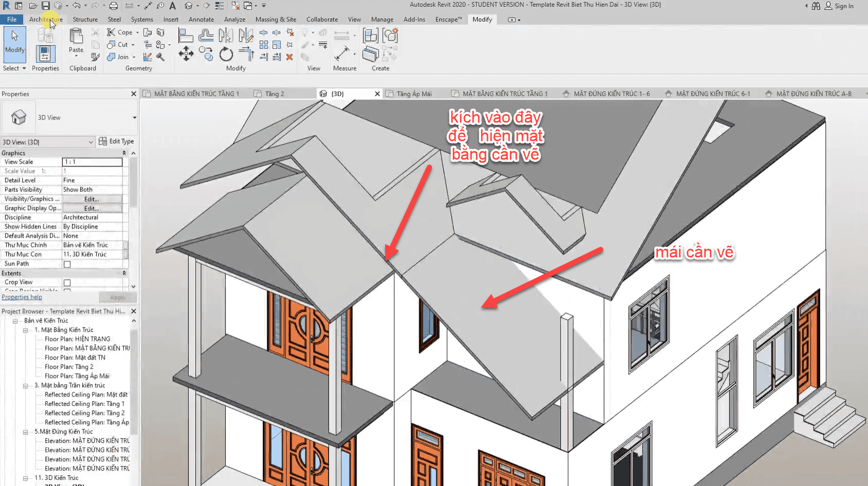Image resolution: width=868 pixels, height=486 pixels.
Task: Open the Cut geometry dropdown arrow
Action: click(133, 45)
